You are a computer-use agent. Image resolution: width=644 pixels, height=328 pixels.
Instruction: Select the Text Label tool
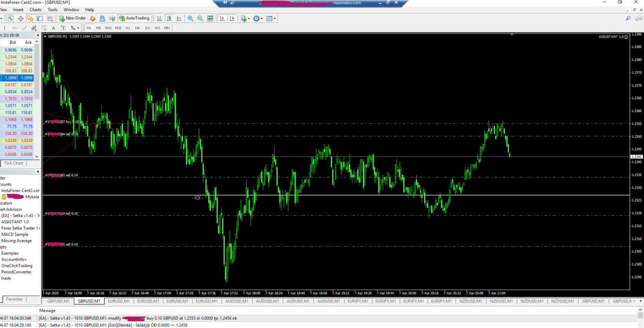click(x=63, y=28)
